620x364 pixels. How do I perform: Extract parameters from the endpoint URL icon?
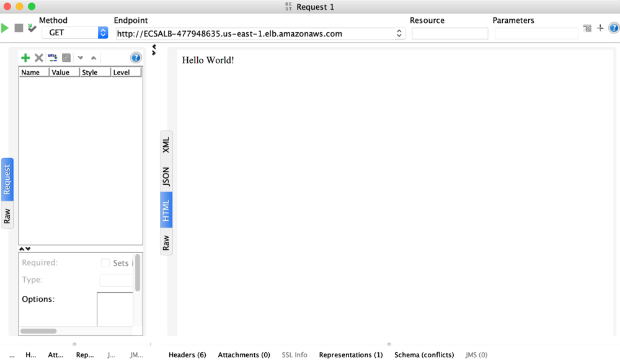tap(52, 57)
